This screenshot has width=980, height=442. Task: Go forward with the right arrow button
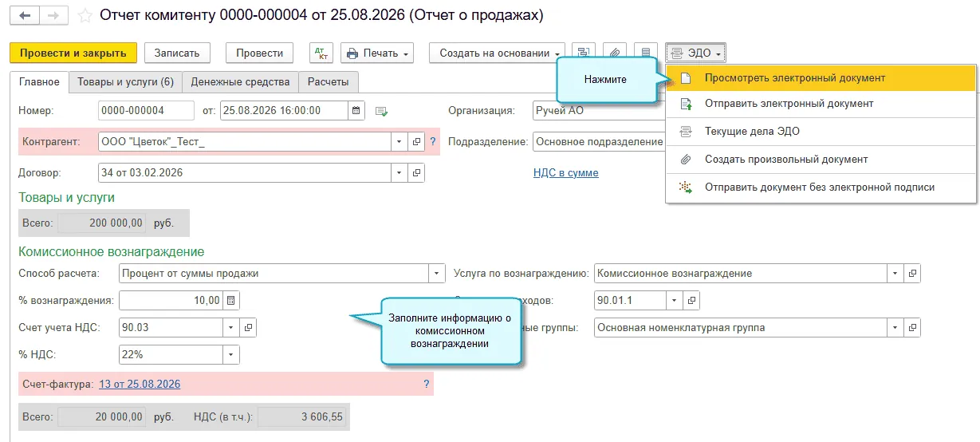coord(53,16)
